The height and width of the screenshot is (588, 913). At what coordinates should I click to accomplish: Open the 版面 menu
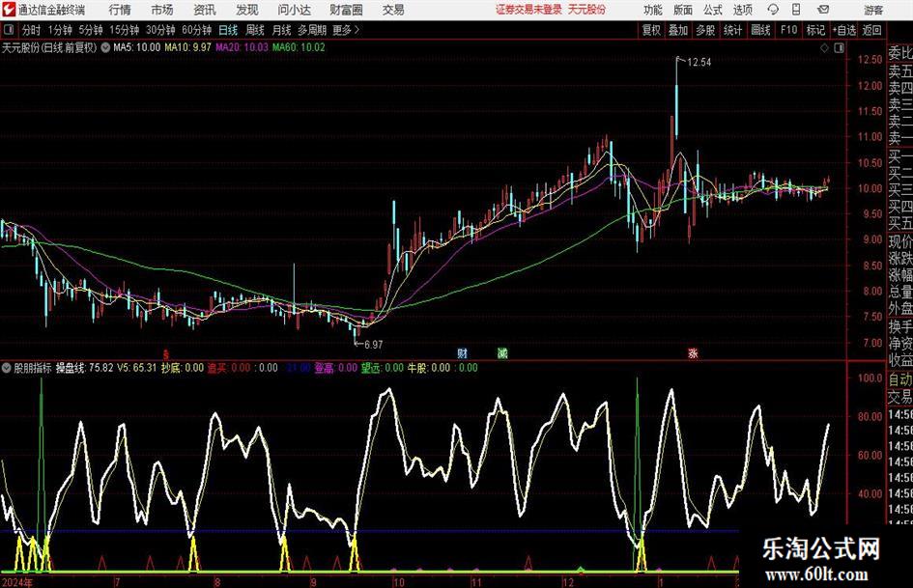point(682,10)
